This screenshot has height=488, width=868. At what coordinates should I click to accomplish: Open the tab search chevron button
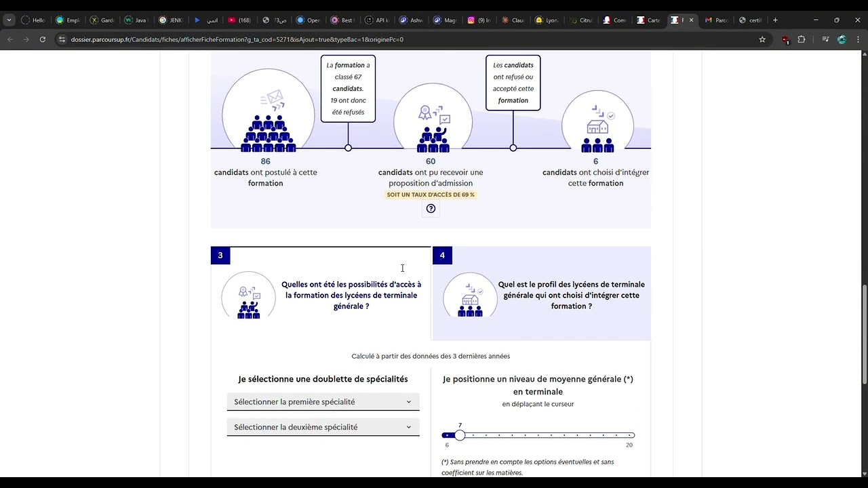(9, 20)
